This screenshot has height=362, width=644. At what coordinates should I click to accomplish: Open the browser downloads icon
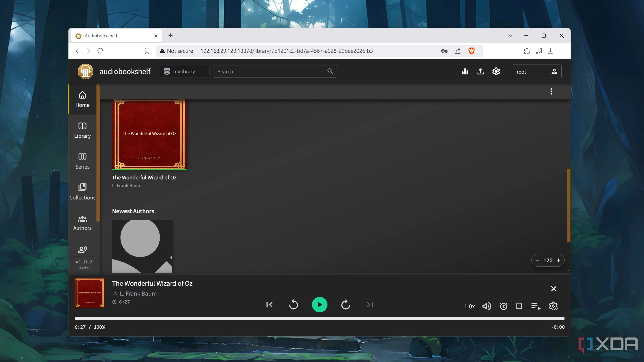coord(550,51)
